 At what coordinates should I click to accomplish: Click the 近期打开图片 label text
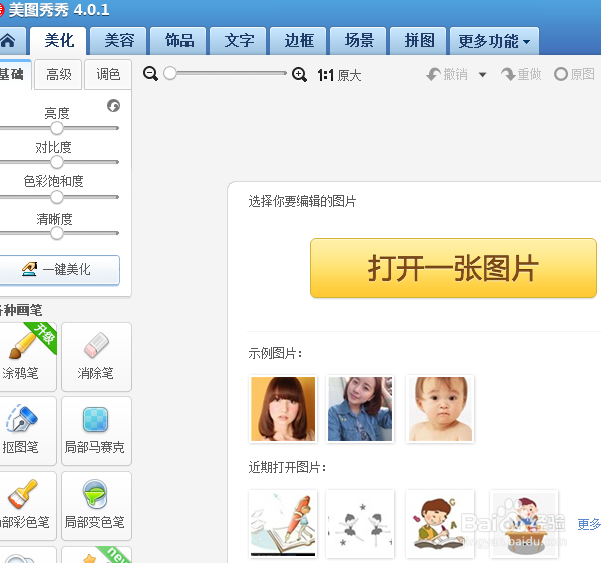pos(287,467)
